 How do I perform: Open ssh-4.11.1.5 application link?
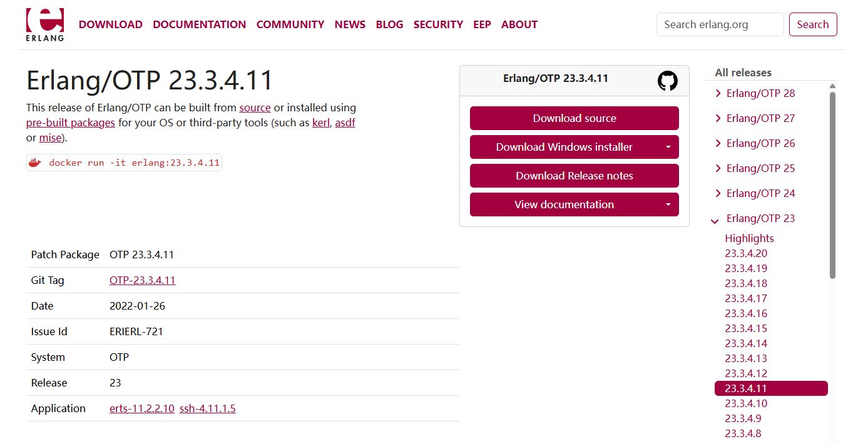tap(208, 408)
